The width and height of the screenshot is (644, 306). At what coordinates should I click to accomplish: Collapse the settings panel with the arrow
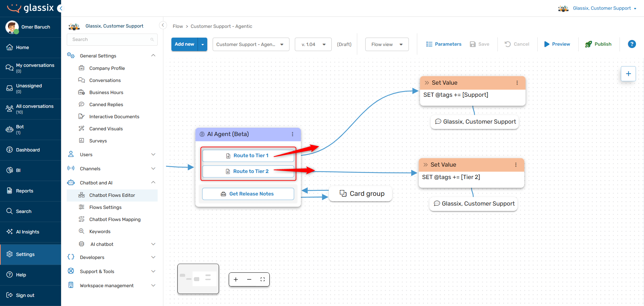coord(163,25)
